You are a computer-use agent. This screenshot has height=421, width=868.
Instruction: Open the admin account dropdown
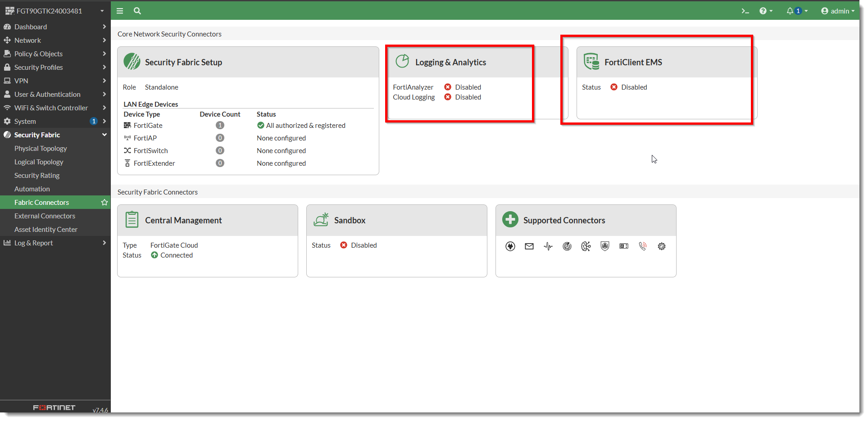pos(838,10)
